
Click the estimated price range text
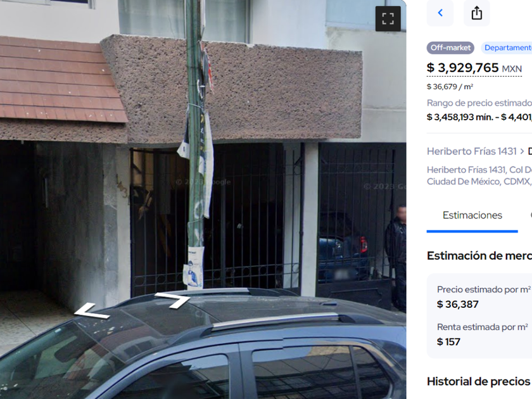click(x=479, y=117)
